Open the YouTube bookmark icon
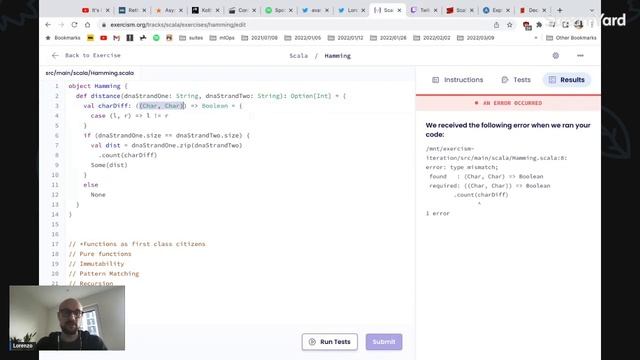Image resolution: width=640 pixels, height=360 pixels. click(104, 38)
